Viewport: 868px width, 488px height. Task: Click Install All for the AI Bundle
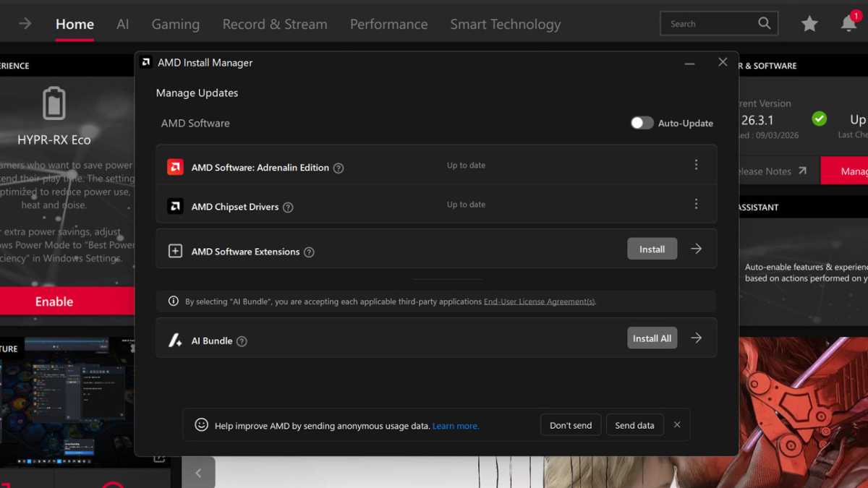652,338
